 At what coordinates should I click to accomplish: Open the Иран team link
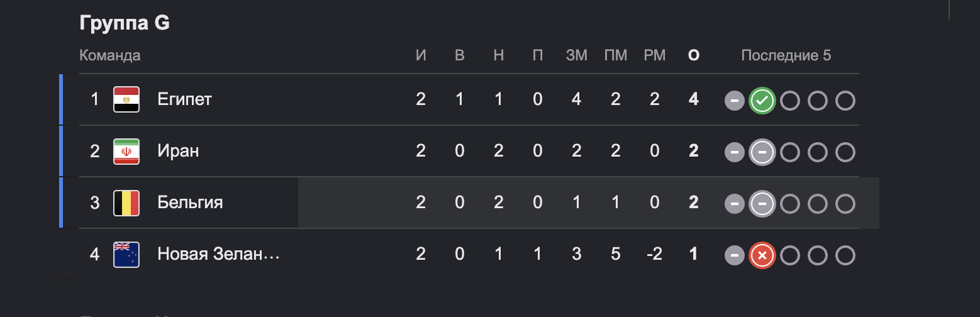[x=178, y=151]
